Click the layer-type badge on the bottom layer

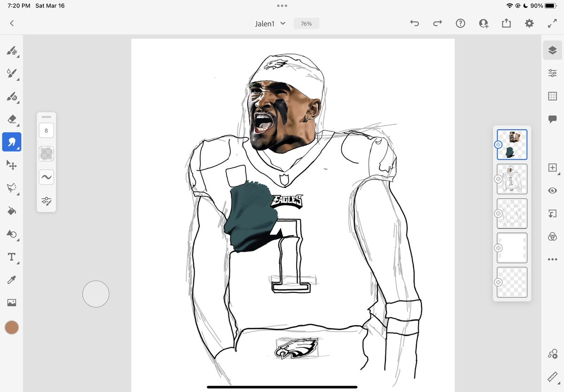click(499, 282)
